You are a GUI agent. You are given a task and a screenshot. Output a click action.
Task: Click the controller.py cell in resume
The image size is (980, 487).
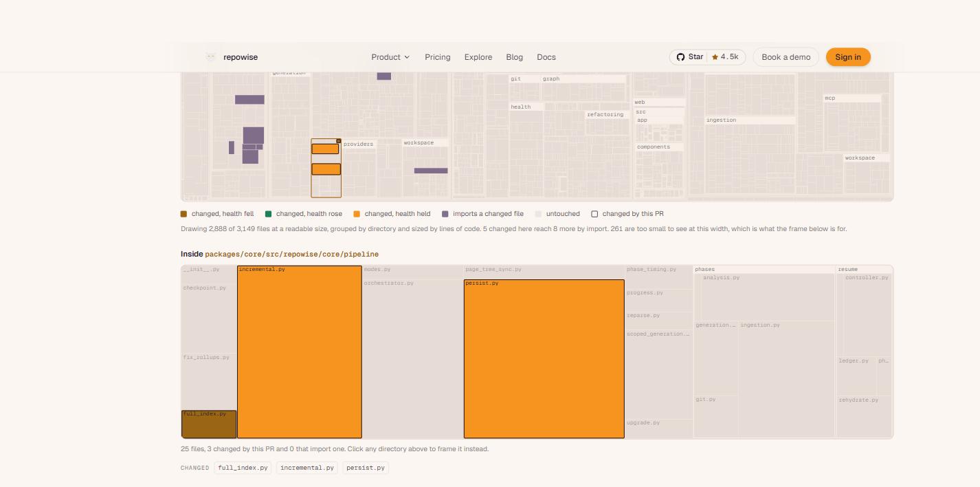(867, 314)
